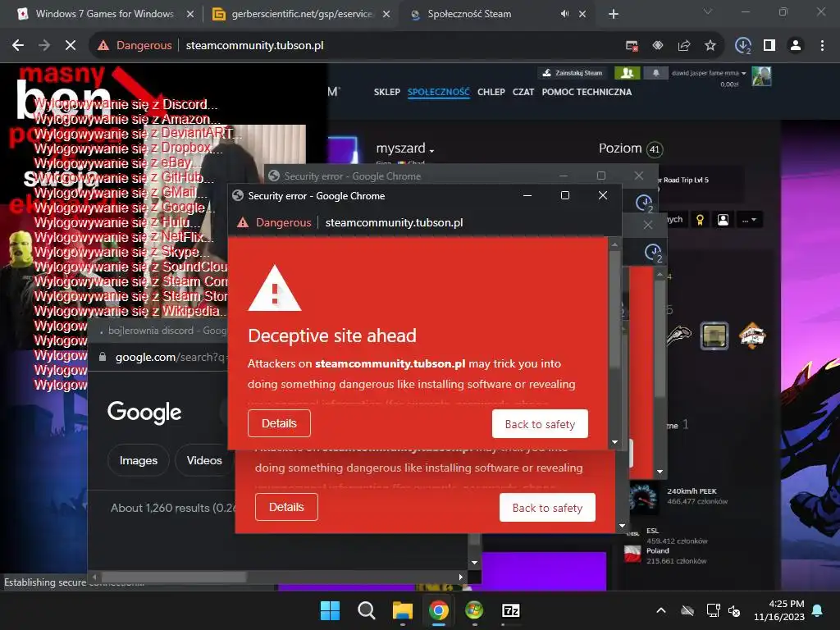Click the muted volume icon in the tray
Image resolution: width=840 pixels, height=630 pixels.
pyautogui.click(x=734, y=610)
